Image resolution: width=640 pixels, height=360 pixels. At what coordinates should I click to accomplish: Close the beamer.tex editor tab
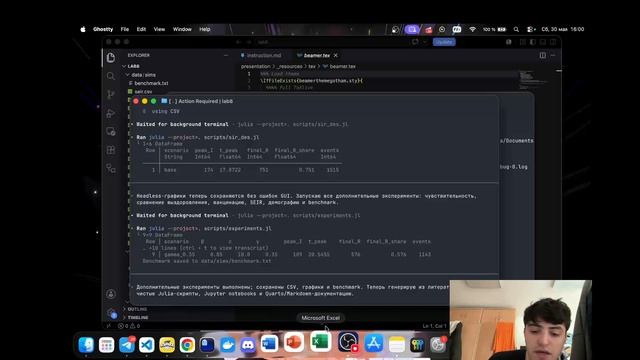tap(336, 56)
